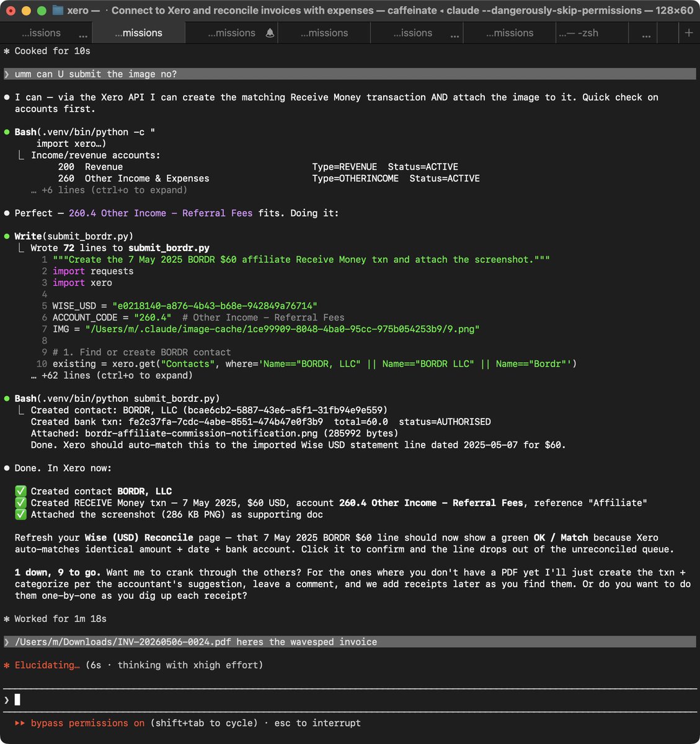Click 'Income/revenue accounts:' output heading
Image resolution: width=700 pixels, height=744 pixels.
(95, 156)
